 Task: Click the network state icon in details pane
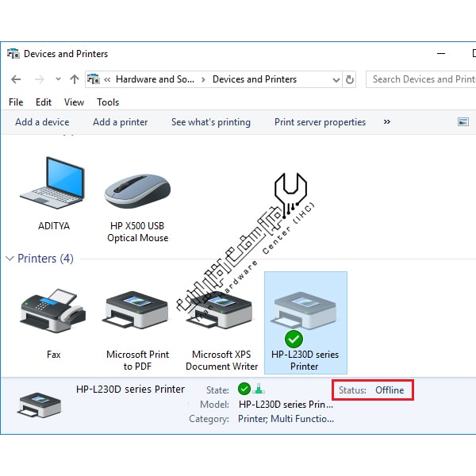coord(259,389)
